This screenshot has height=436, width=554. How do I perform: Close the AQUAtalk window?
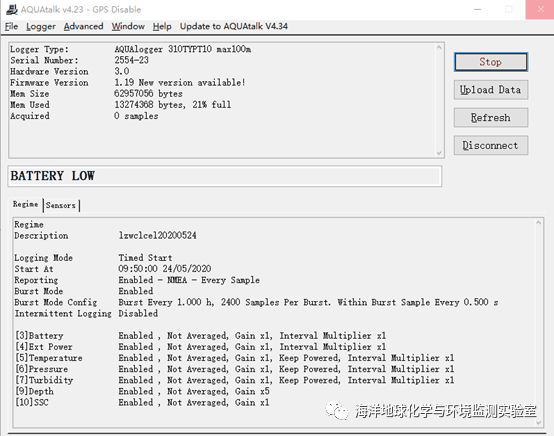coord(540,10)
